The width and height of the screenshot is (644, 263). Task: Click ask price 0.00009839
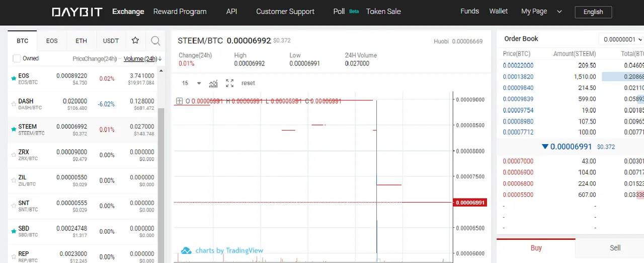pyautogui.click(x=518, y=99)
